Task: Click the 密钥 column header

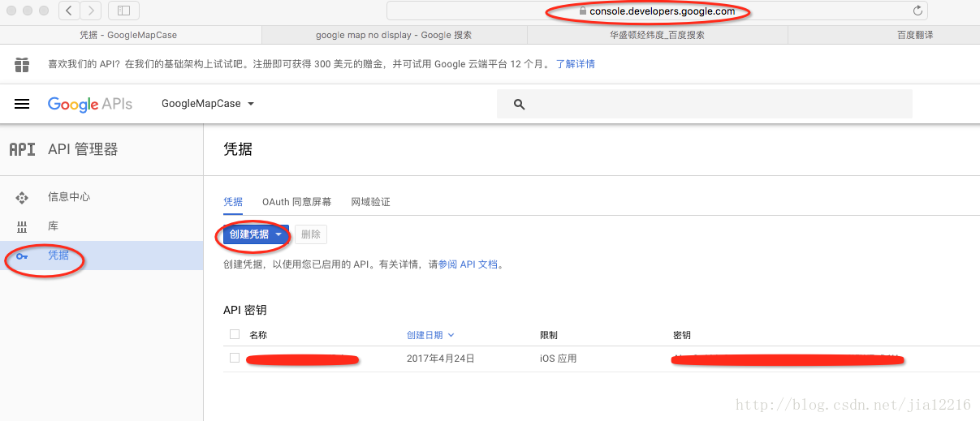Action: (682, 335)
